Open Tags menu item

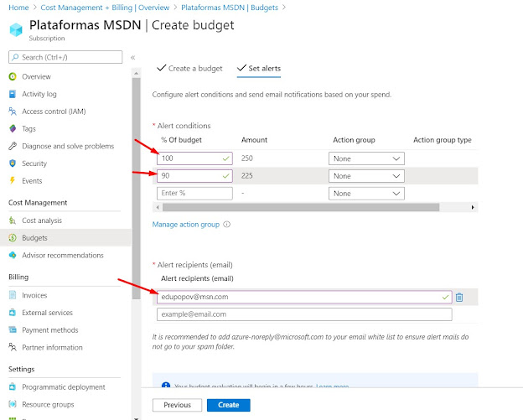(28, 129)
